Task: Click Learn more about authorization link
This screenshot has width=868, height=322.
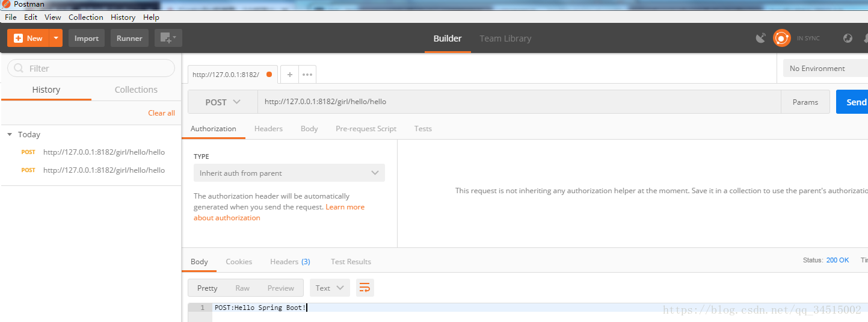Action: pos(345,207)
